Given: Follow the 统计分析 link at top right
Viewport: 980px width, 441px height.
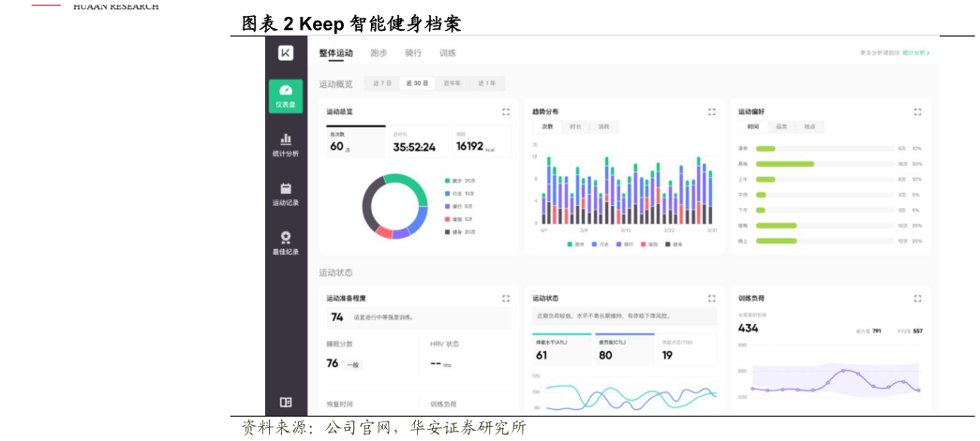Looking at the screenshot, I should click(915, 53).
